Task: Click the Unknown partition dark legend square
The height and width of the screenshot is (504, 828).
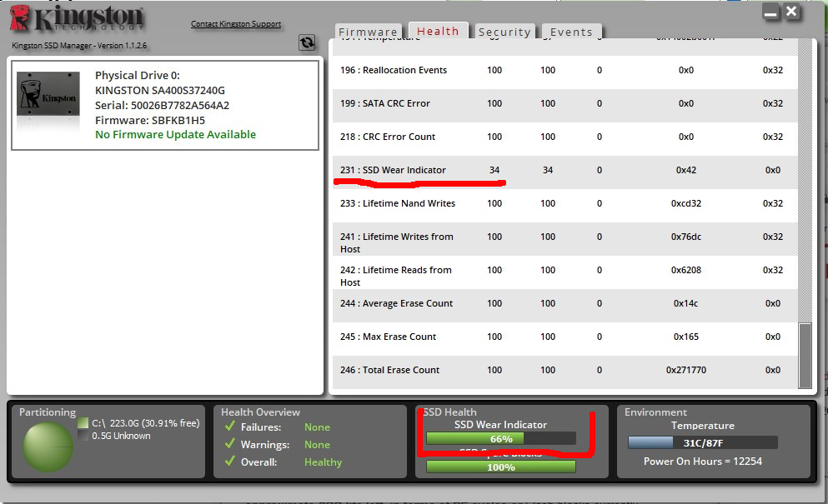Action: coord(83,436)
